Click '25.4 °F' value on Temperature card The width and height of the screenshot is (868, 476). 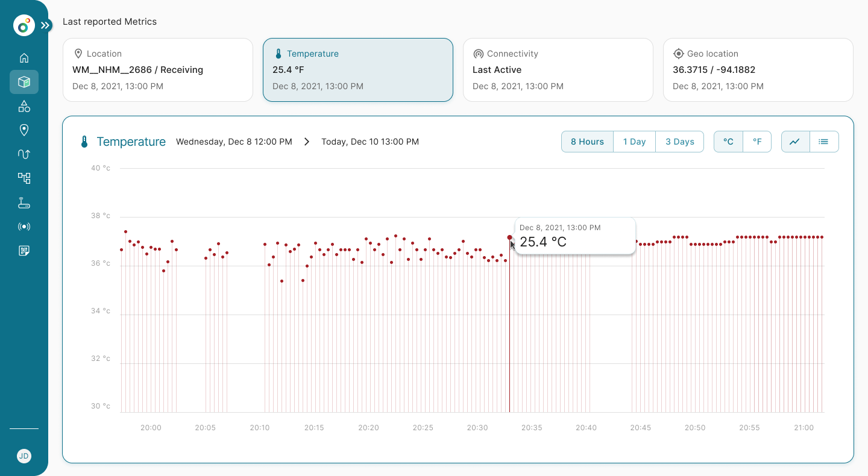(288, 70)
